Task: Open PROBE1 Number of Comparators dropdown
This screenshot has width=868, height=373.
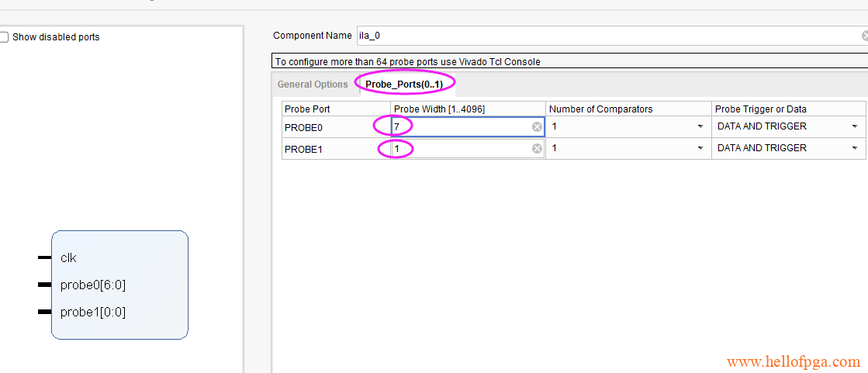Action: 628,148
